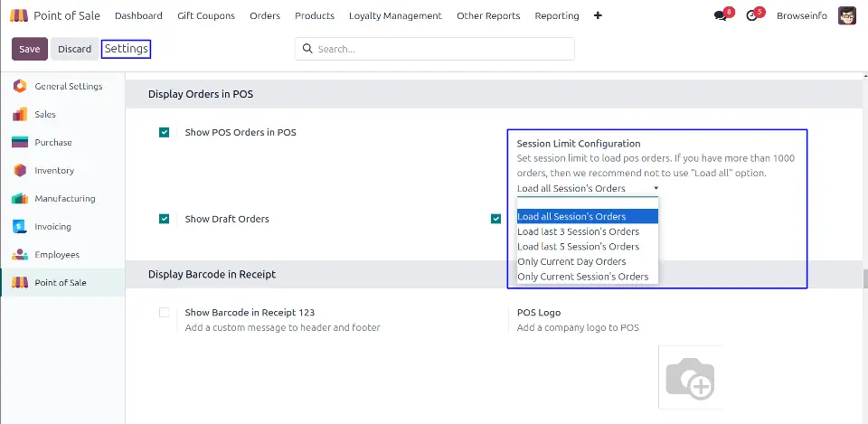Click 'Add a custom message to header and footer'
The height and width of the screenshot is (424, 868).
coord(282,327)
